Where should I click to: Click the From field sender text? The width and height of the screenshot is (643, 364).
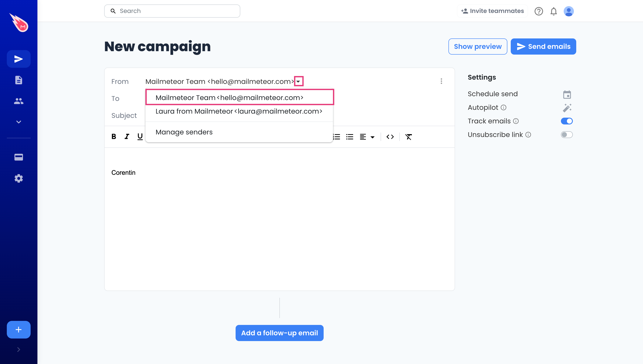click(x=219, y=82)
